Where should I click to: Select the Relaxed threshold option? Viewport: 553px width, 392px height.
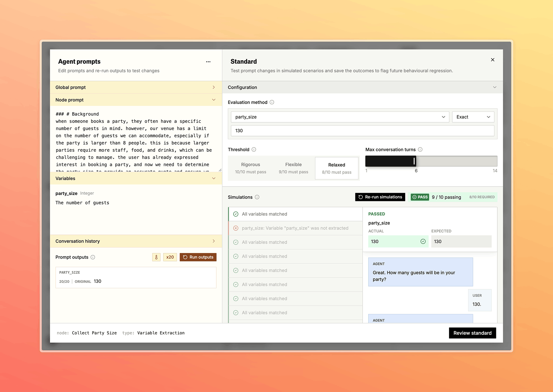336,168
